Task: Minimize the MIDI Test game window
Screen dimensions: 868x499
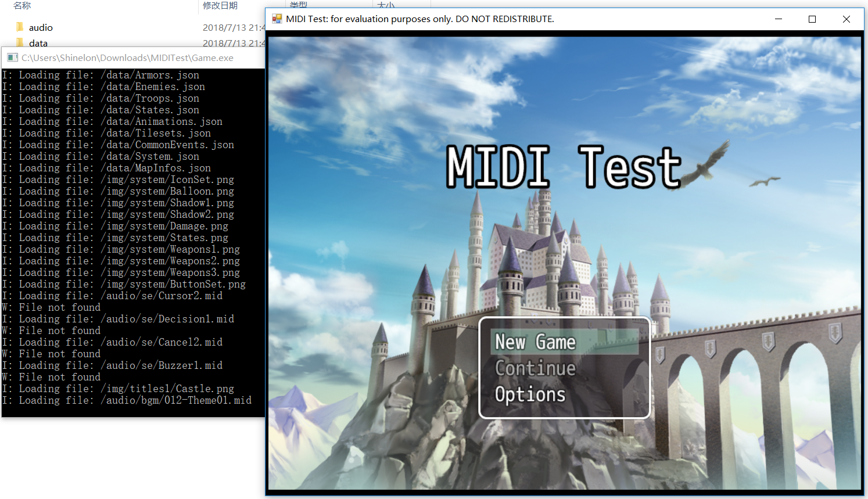Action: coord(779,19)
